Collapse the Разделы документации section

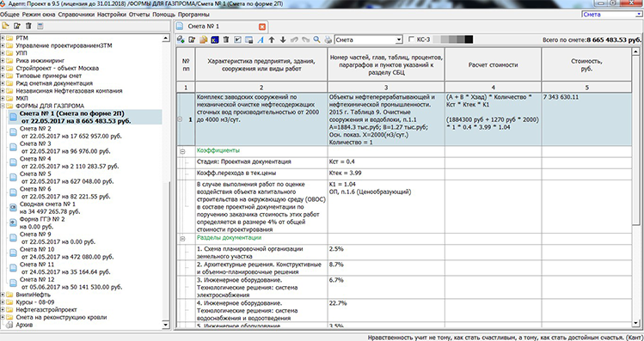(x=182, y=239)
